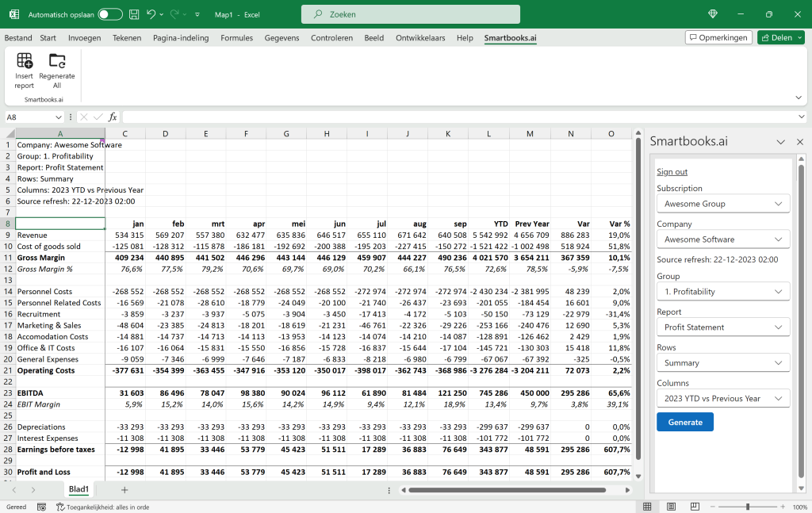Select the Smartbooks.ai ribbon tab

(510, 38)
